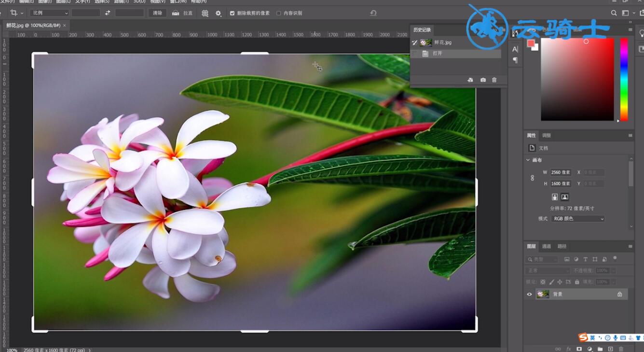Create new group folder icon in Layers

coord(600,349)
